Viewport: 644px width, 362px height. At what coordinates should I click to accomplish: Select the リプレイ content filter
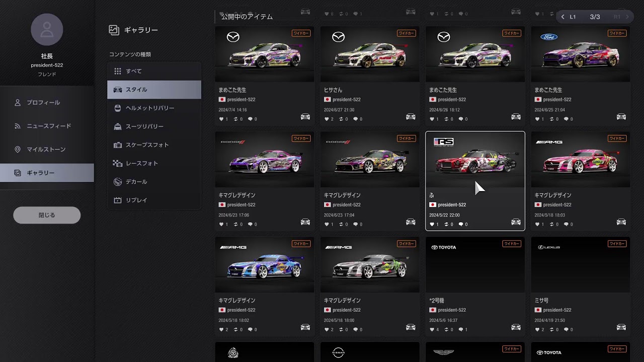(154, 200)
